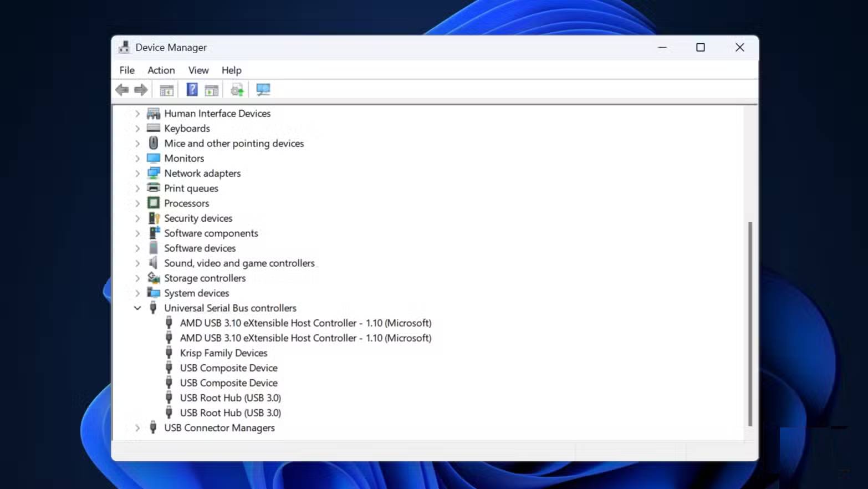Select Krisp Family Devices entry

(223, 353)
